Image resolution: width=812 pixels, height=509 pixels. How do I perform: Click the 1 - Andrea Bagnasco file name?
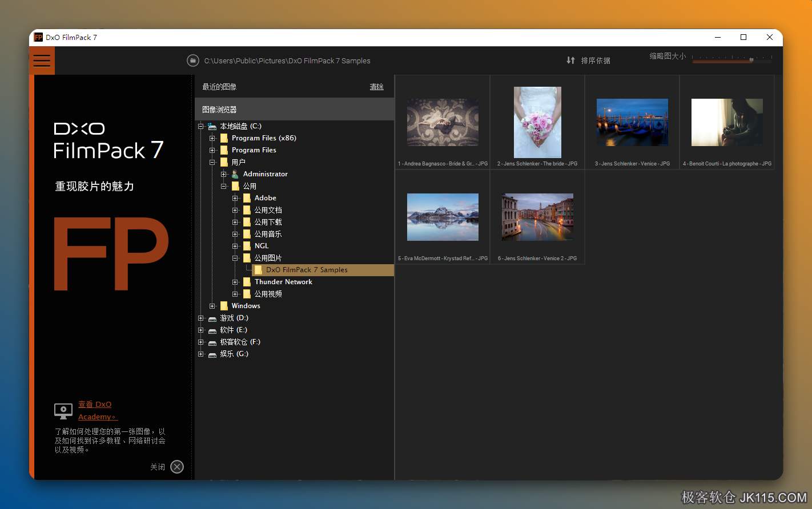pyautogui.click(x=443, y=164)
